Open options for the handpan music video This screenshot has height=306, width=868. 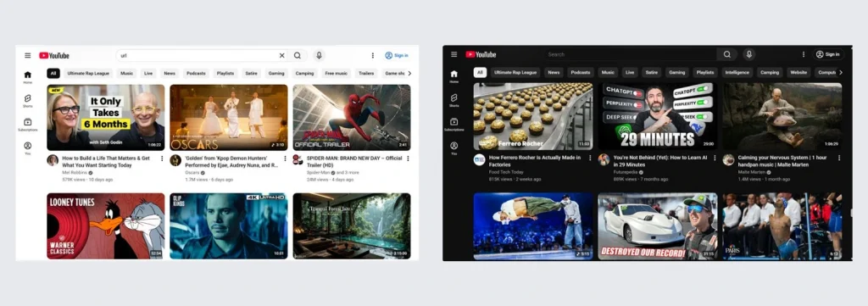[839, 158]
